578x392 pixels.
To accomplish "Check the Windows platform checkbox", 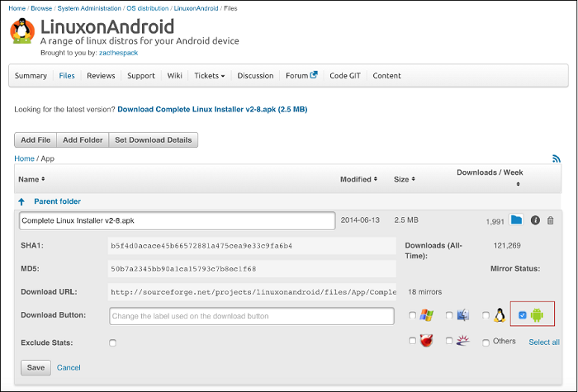I will [x=412, y=315].
